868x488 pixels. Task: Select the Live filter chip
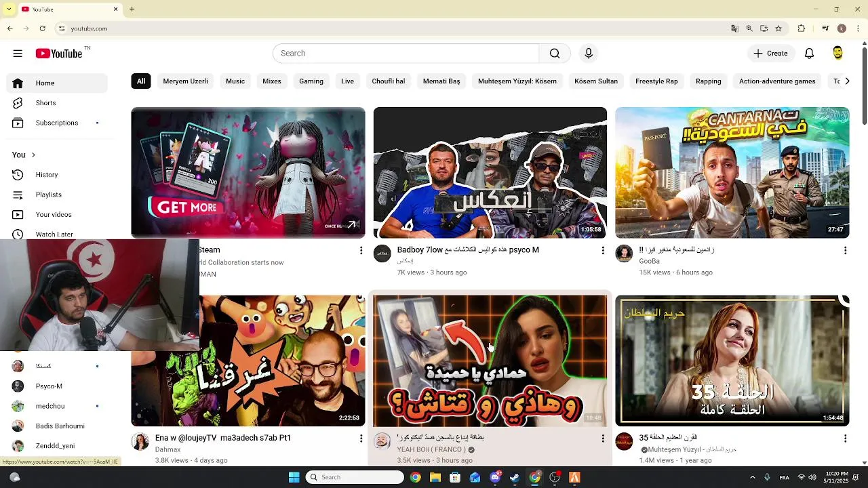pos(347,81)
